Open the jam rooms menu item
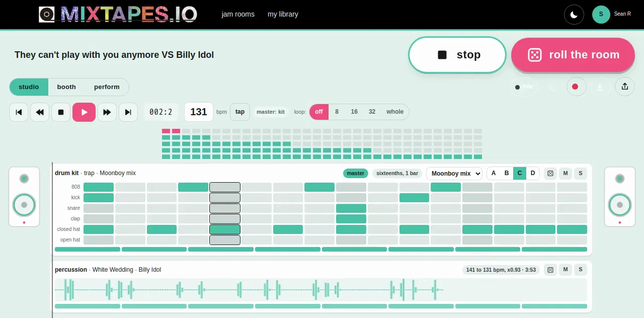Viewport: 644px width, 318px height. pyautogui.click(x=238, y=14)
